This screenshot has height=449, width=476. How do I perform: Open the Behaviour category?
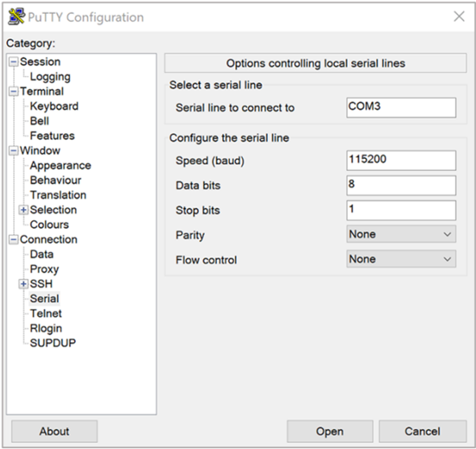click(55, 180)
